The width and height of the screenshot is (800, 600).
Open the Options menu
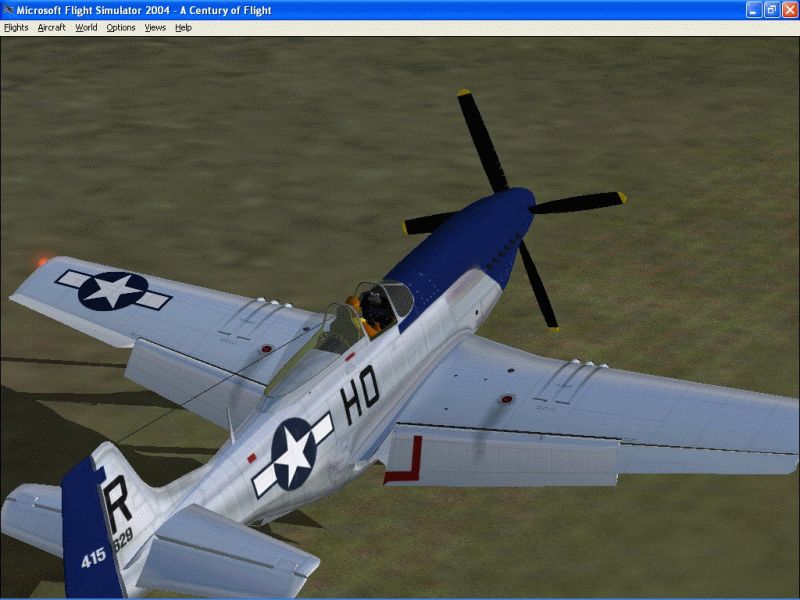click(x=121, y=28)
